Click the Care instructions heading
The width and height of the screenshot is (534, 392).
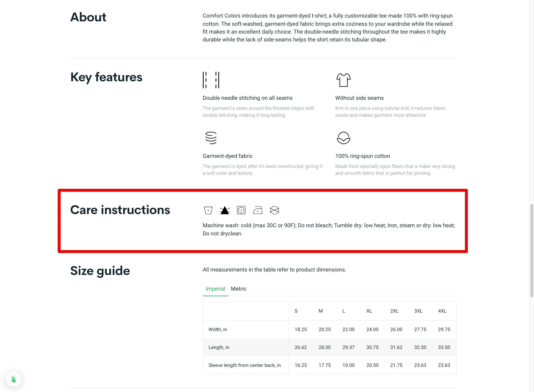pos(120,210)
